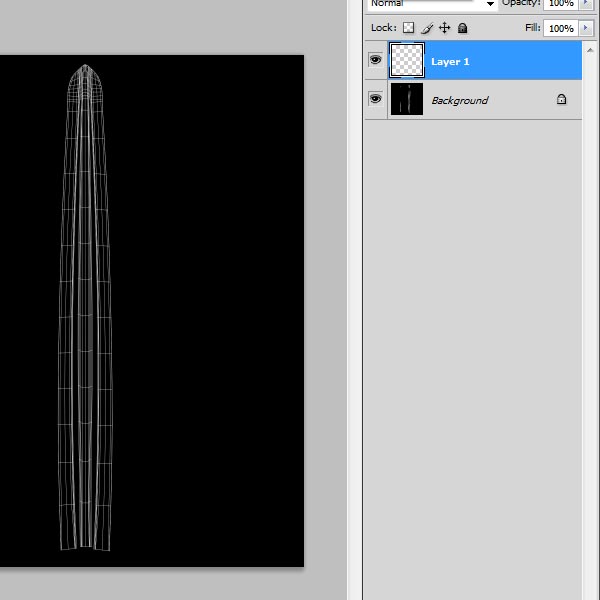Toggle lock transparent pixels icon
600x600 pixels.
tap(408, 28)
